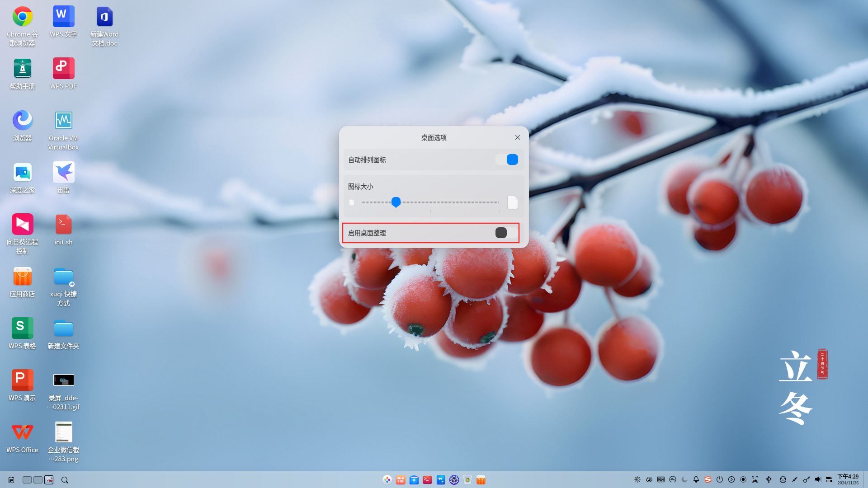
Task: Close the 桌面选项 dialog
Action: pos(518,137)
